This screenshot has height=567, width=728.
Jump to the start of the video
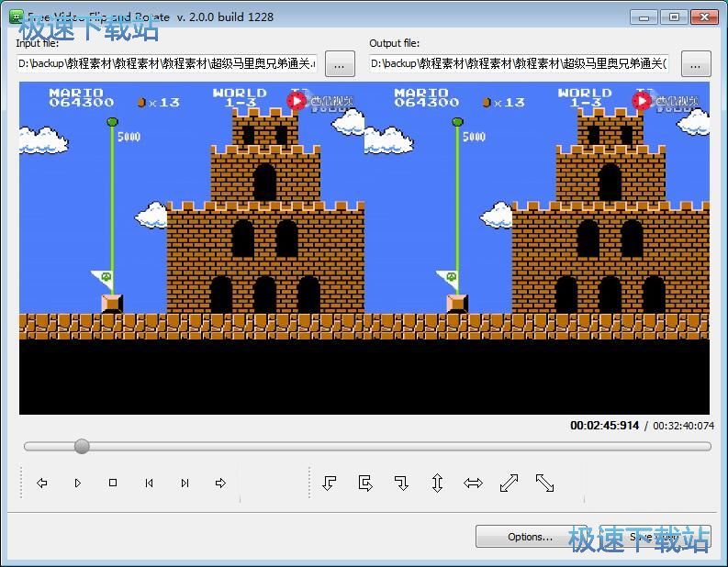point(149,483)
